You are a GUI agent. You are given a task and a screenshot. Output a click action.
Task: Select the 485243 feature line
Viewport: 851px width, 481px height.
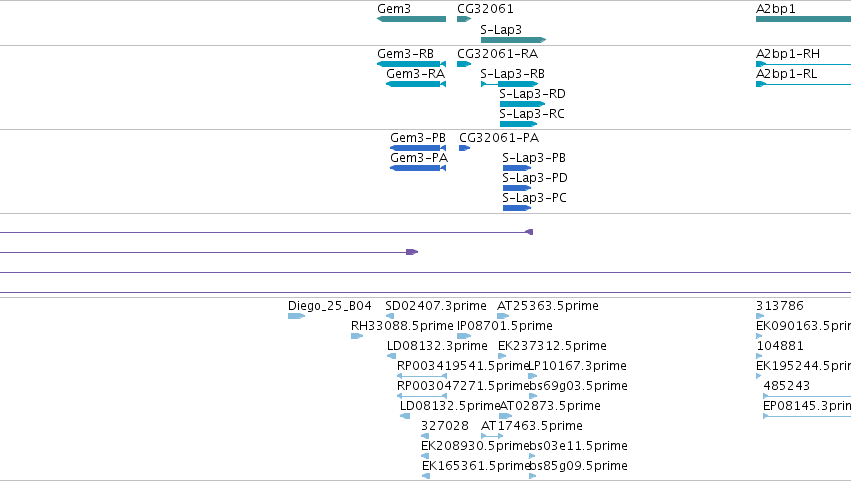click(807, 397)
